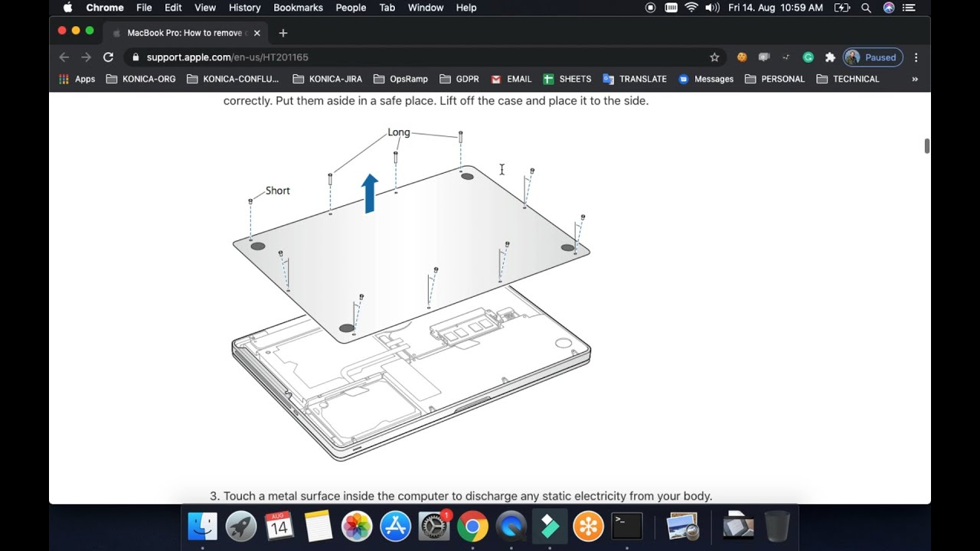The image size is (980, 551).
Task: Expand the OpsRamp bookmark folder
Action: pos(400,79)
